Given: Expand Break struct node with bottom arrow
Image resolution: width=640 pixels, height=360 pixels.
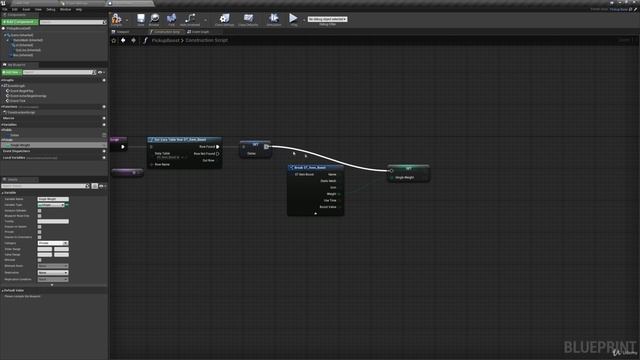Looking at the screenshot, I should [x=316, y=213].
